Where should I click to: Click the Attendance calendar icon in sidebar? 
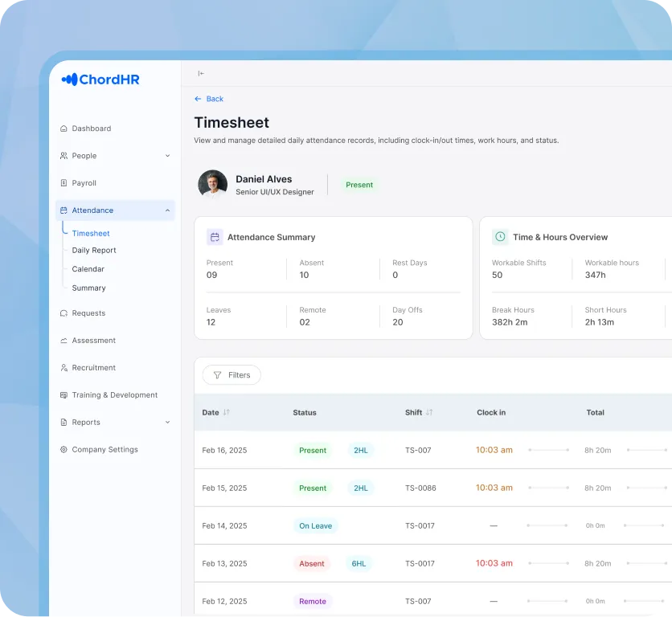64,210
